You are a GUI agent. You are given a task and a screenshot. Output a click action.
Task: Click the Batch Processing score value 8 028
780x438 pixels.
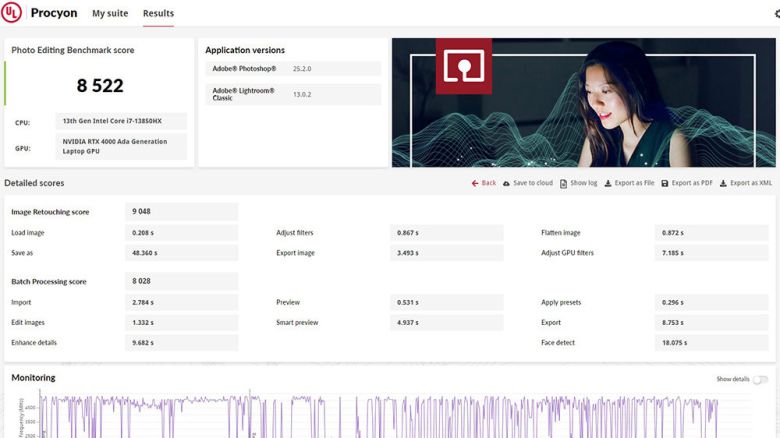click(x=182, y=282)
